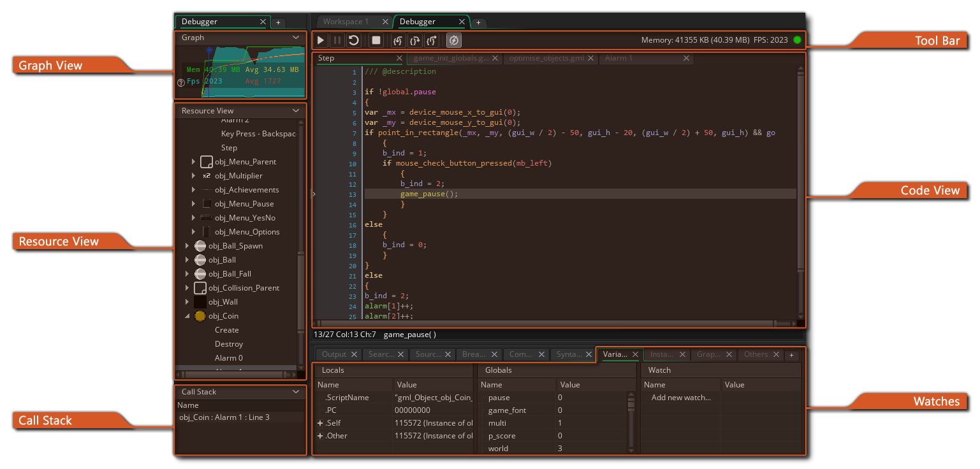Stop debugging with the stop icon
980x469 pixels.
376,40
